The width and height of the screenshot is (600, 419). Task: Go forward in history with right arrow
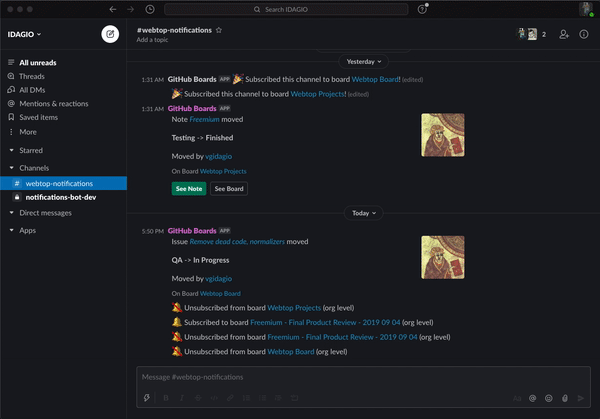[130, 9]
